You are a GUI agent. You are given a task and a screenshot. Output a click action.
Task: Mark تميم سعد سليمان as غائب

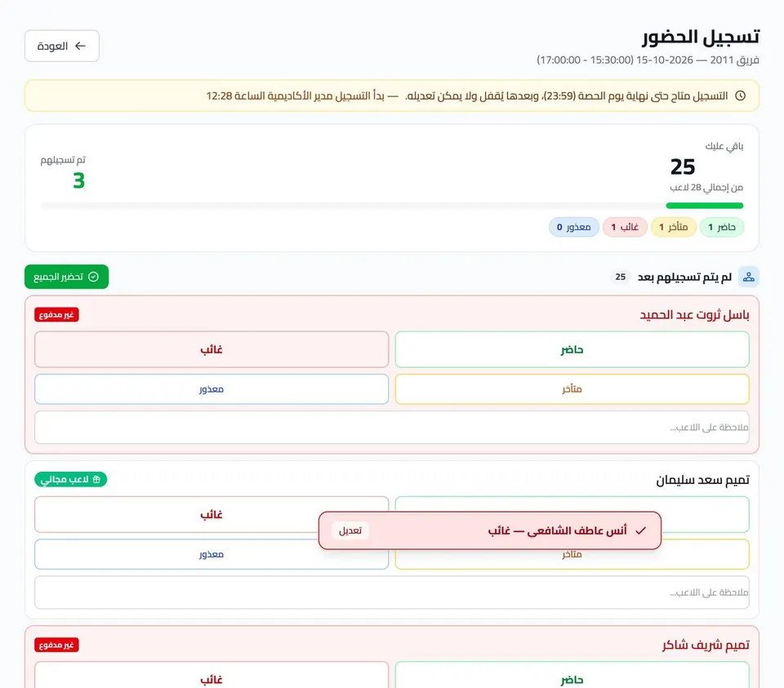(x=212, y=515)
